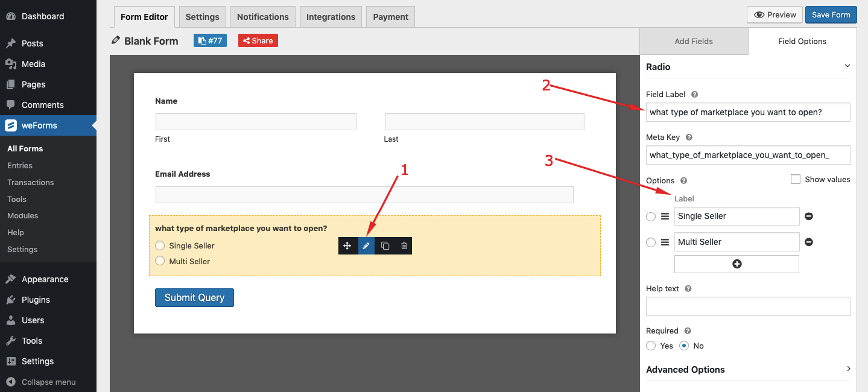Open the Add Fields tab
This screenshot has height=392, width=868.
coord(694,41)
